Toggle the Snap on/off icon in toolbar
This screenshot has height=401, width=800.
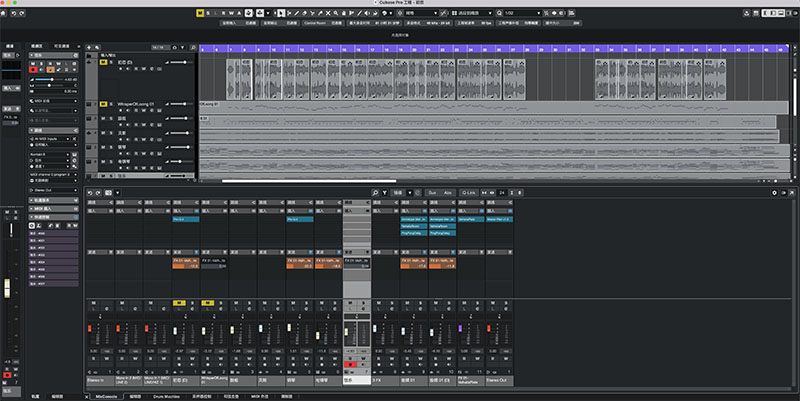(x=400, y=13)
